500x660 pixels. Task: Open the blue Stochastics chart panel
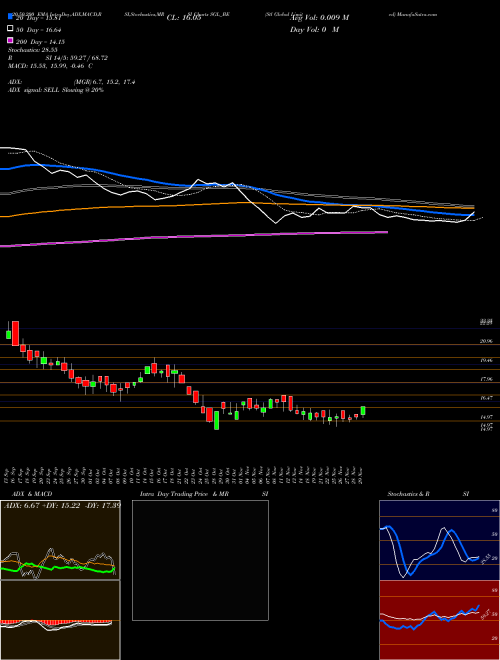439,540
